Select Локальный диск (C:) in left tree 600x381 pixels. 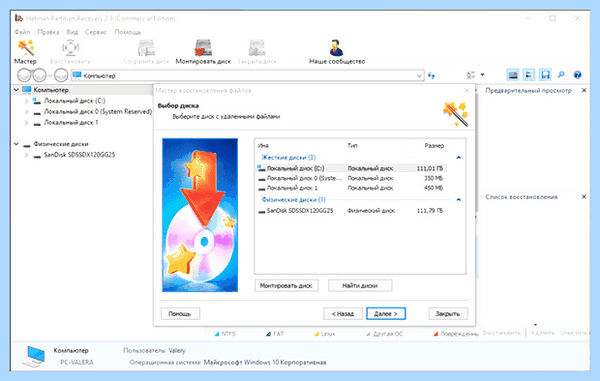(74, 101)
